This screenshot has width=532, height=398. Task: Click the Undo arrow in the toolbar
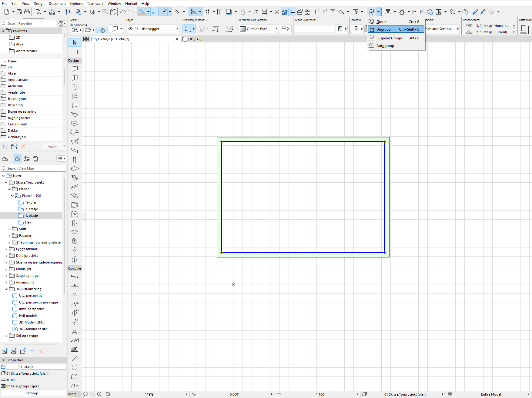[x=122, y=12]
